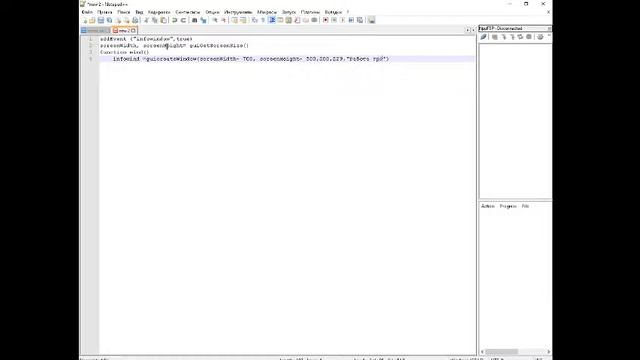The width and height of the screenshot is (640, 360).
Task: Toggle synchronized vertical scrolling
Action: 234,20
